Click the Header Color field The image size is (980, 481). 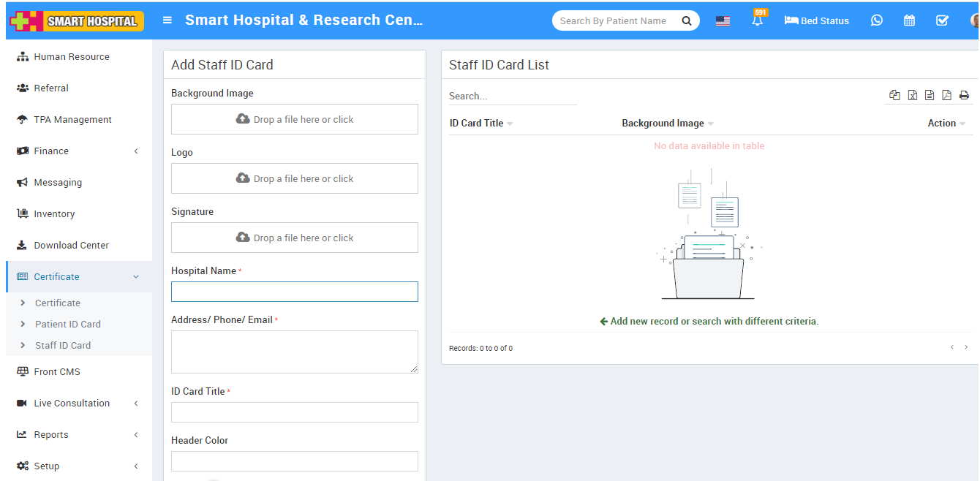294,461
